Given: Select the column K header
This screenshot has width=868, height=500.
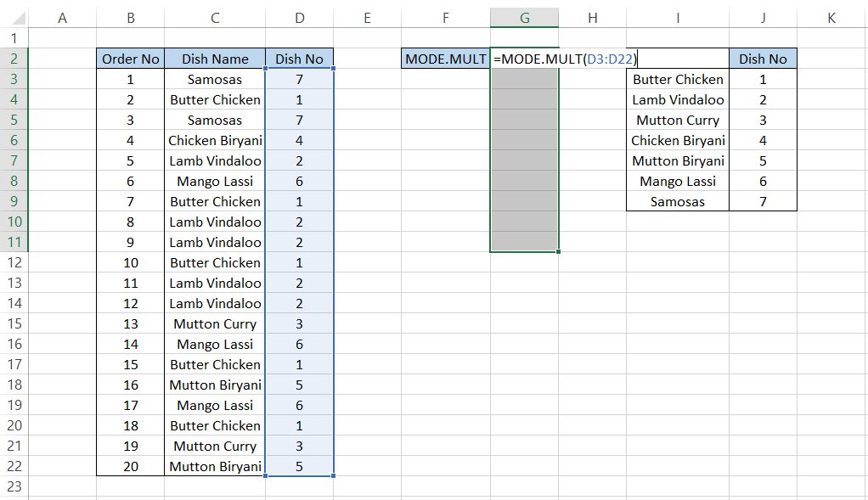Looking at the screenshot, I should pyautogui.click(x=831, y=18).
